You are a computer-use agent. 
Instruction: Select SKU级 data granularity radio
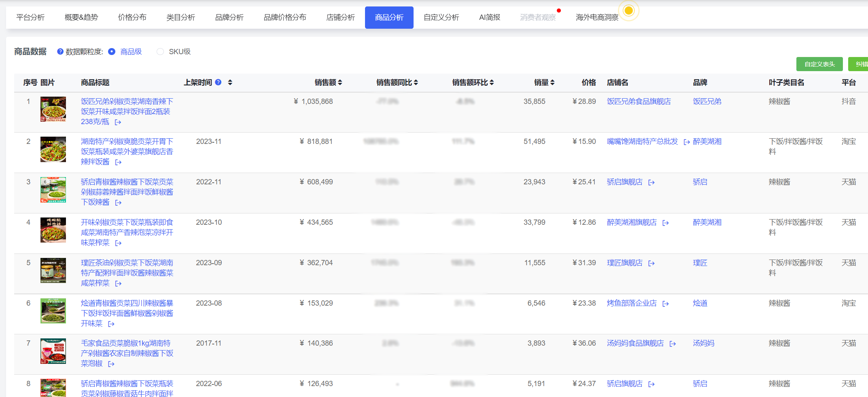click(x=160, y=51)
